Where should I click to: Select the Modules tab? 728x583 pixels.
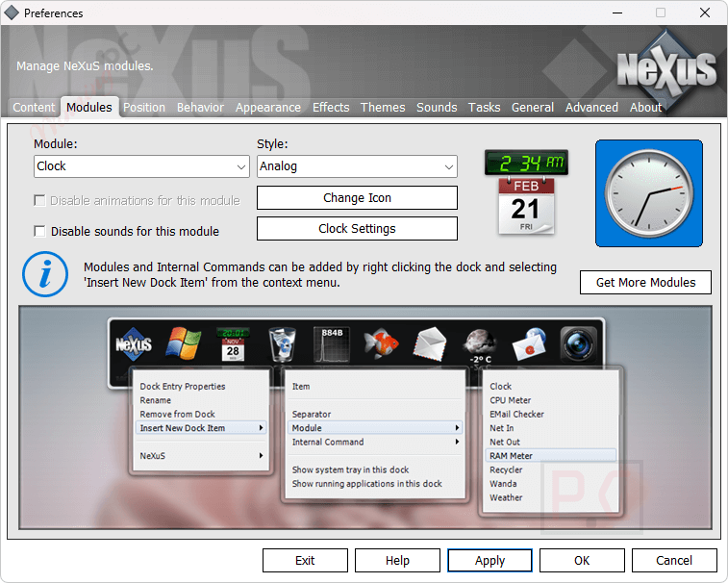89,108
